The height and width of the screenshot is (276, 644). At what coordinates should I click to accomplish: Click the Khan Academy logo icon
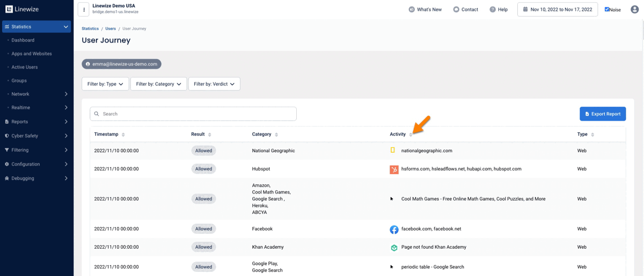[x=394, y=248]
